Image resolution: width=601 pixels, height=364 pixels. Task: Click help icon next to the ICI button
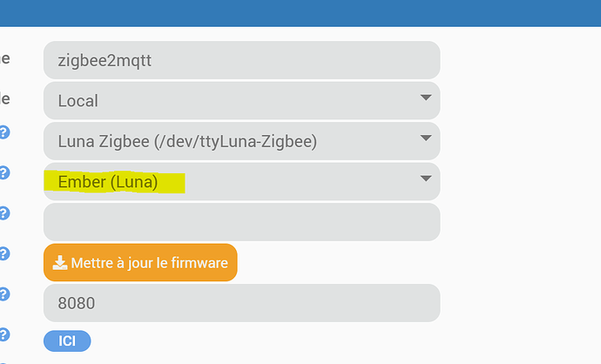3,334
